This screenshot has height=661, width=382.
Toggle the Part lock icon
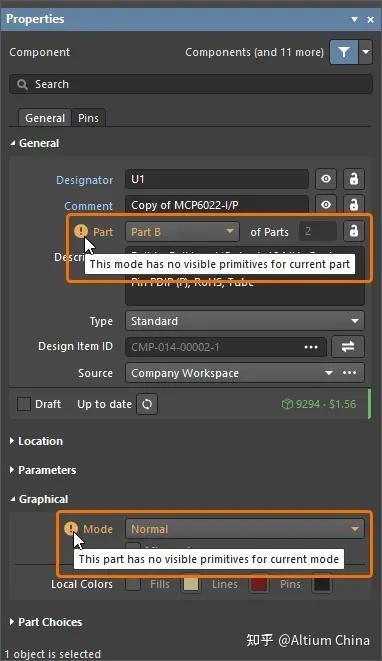click(x=354, y=231)
